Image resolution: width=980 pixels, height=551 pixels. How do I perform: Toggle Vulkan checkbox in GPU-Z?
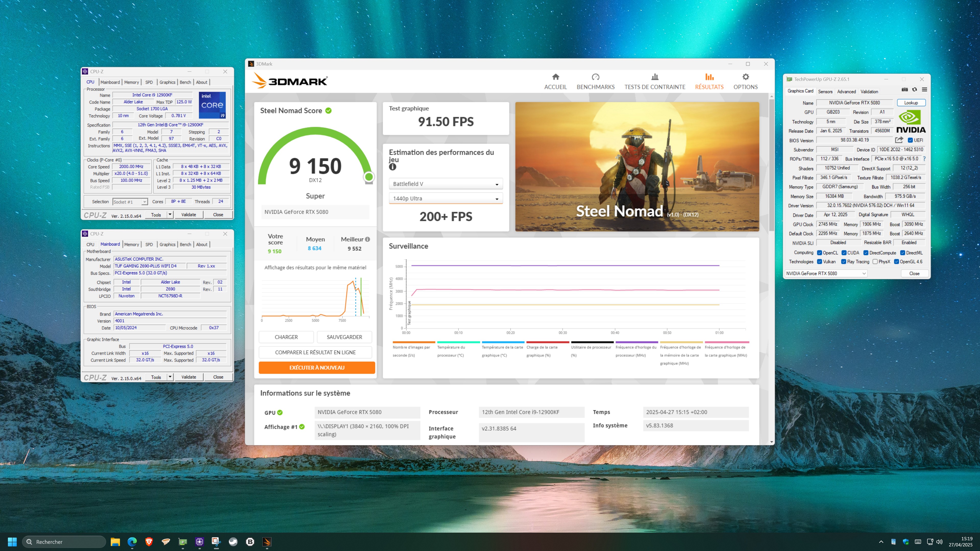pos(819,262)
